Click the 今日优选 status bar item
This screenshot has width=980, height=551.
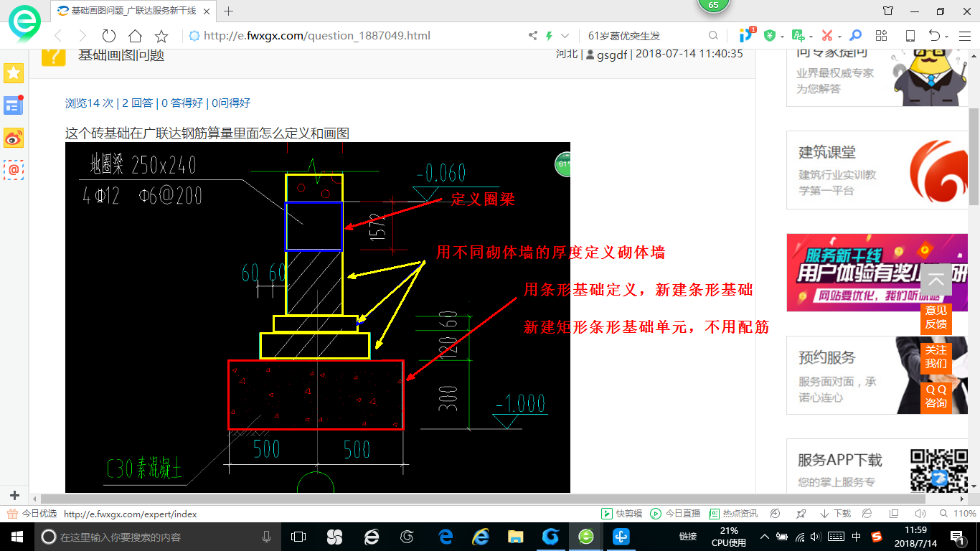32,514
